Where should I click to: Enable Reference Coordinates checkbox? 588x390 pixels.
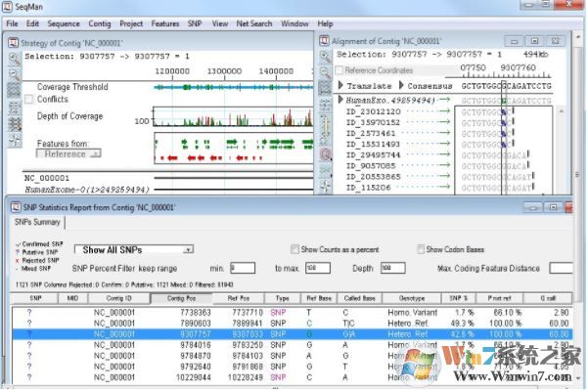[x=339, y=70]
